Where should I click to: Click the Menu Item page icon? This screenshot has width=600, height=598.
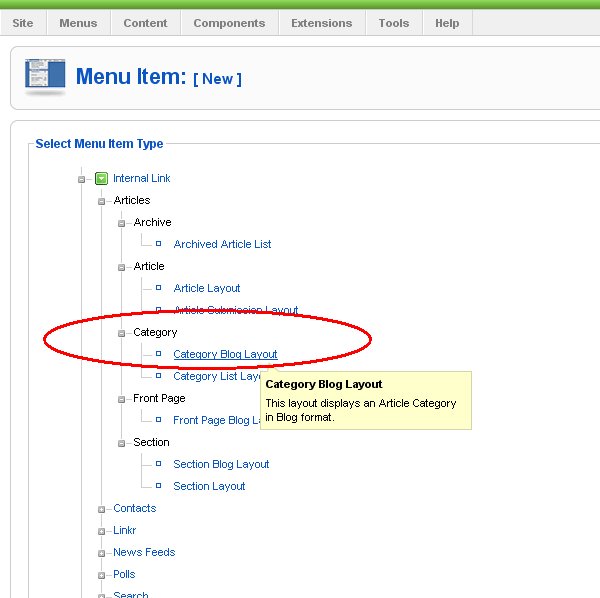[x=45, y=75]
